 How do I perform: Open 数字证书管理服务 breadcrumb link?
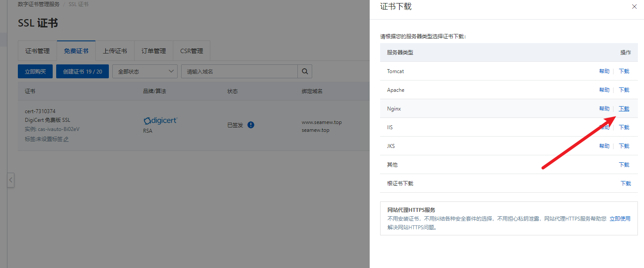(39, 4)
